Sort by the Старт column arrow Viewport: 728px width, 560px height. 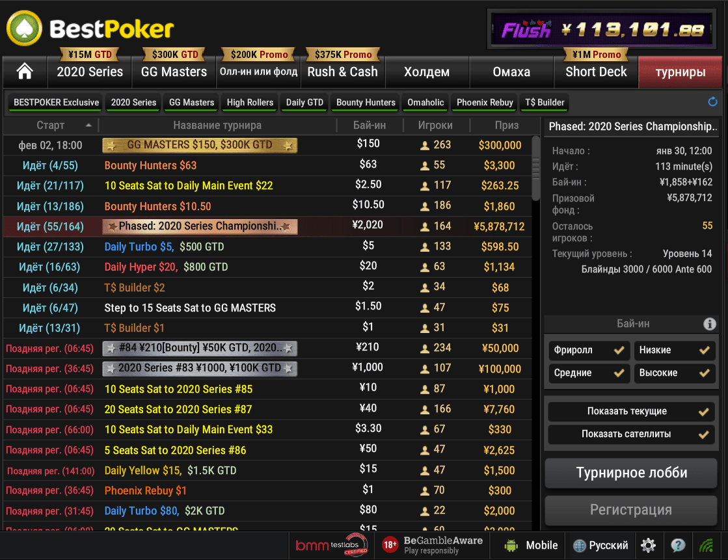click(x=88, y=126)
